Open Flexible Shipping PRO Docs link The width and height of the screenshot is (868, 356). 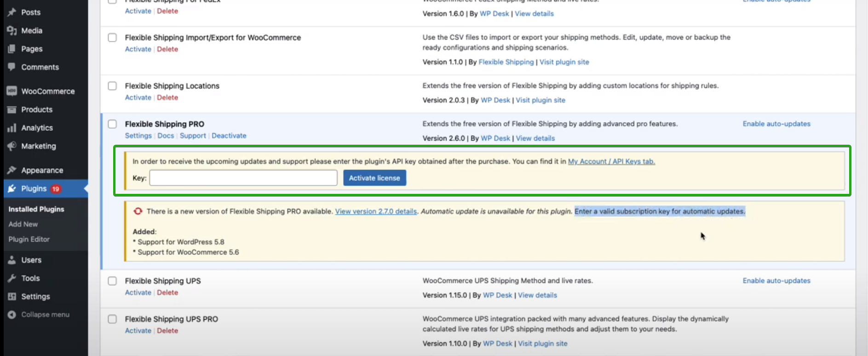coord(166,136)
